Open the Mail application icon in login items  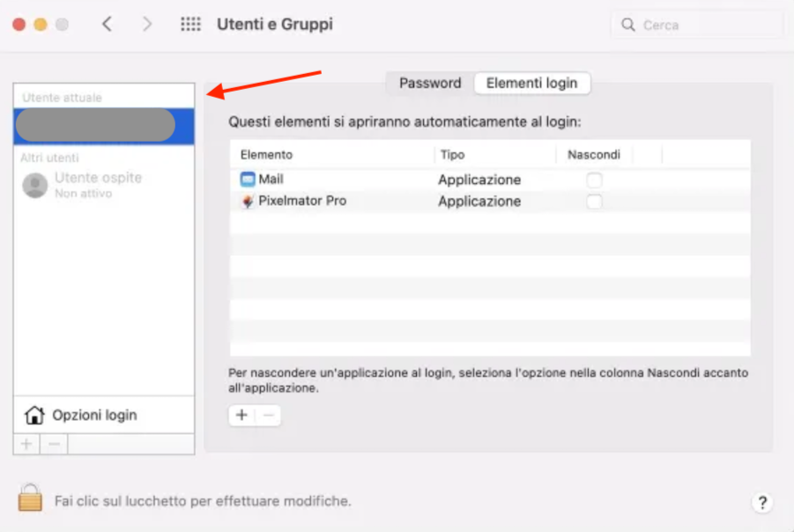click(249, 179)
